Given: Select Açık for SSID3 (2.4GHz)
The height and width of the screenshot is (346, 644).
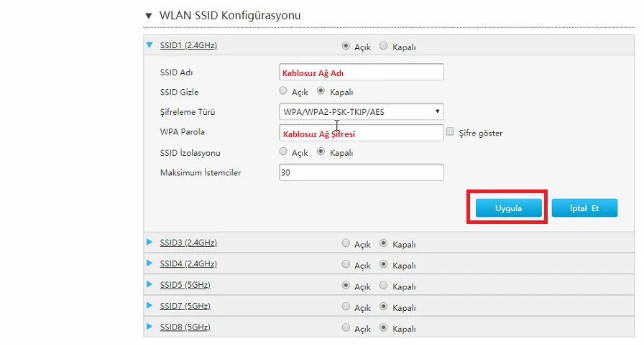Looking at the screenshot, I should point(346,243).
